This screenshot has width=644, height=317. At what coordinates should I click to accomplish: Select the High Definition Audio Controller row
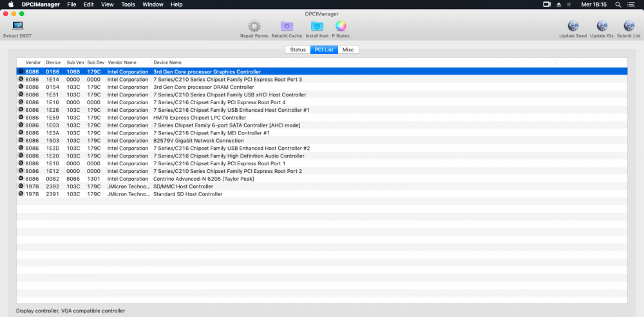pos(322,156)
